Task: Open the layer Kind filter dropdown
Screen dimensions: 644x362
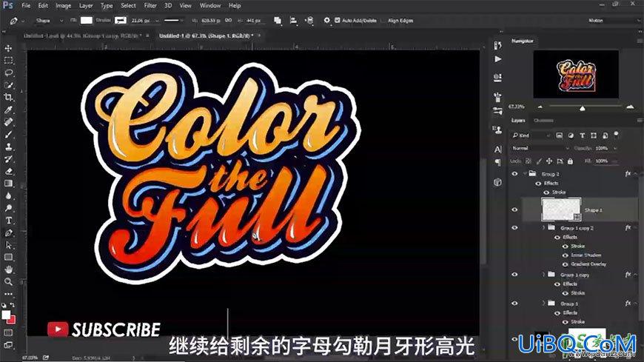Action: click(x=531, y=135)
